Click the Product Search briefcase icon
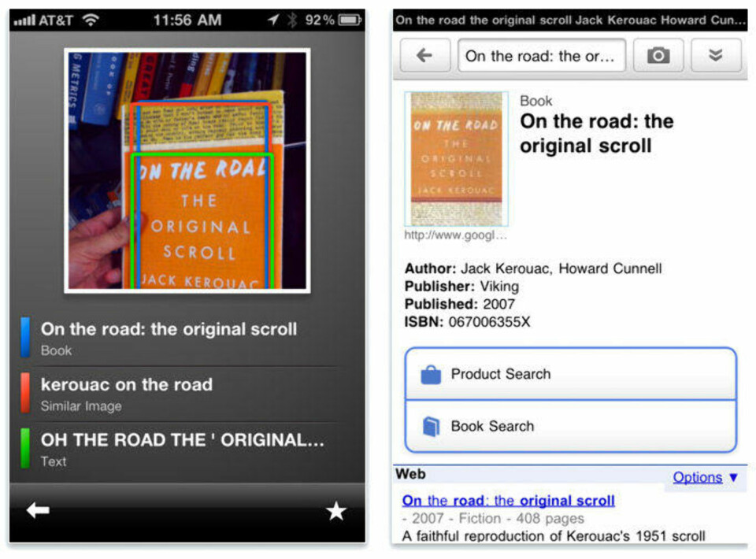The height and width of the screenshot is (559, 756). click(431, 375)
